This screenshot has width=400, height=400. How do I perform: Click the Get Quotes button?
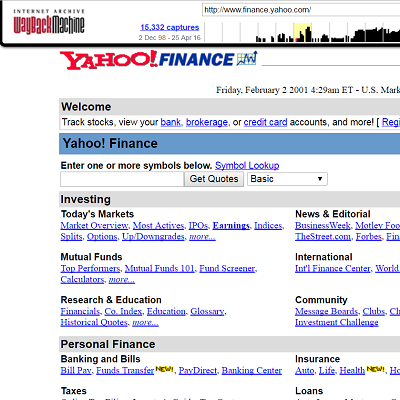click(214, 179)
